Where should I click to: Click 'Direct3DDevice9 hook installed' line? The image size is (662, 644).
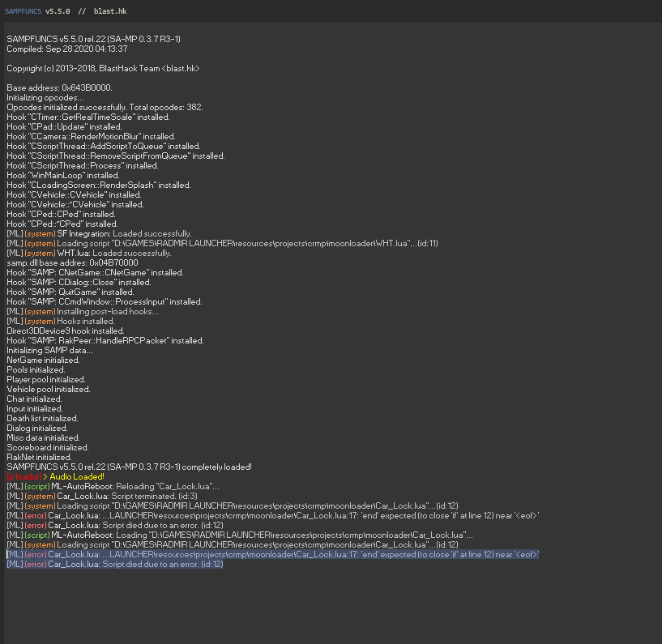tap(66, 331)
